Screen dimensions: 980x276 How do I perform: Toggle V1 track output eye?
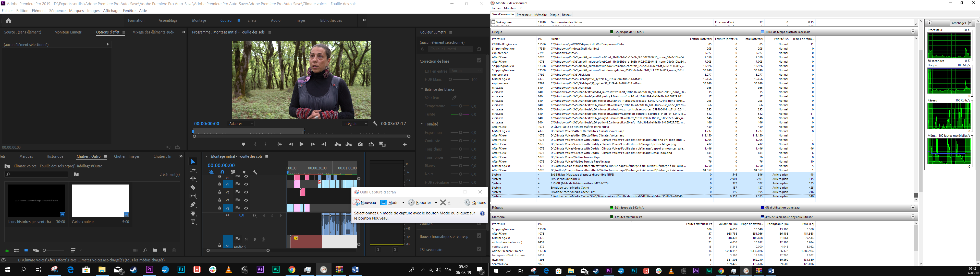point(246,208)
